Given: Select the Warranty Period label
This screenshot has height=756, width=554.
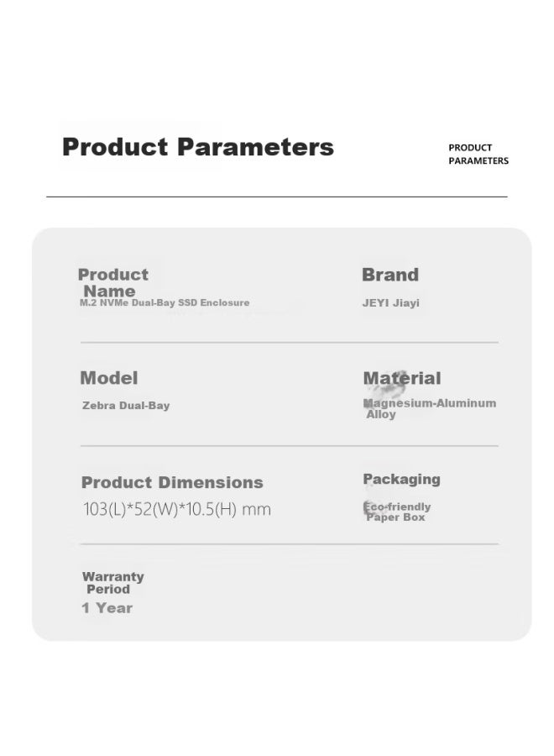Looking at the screenshot, I should tap(113, 583).
